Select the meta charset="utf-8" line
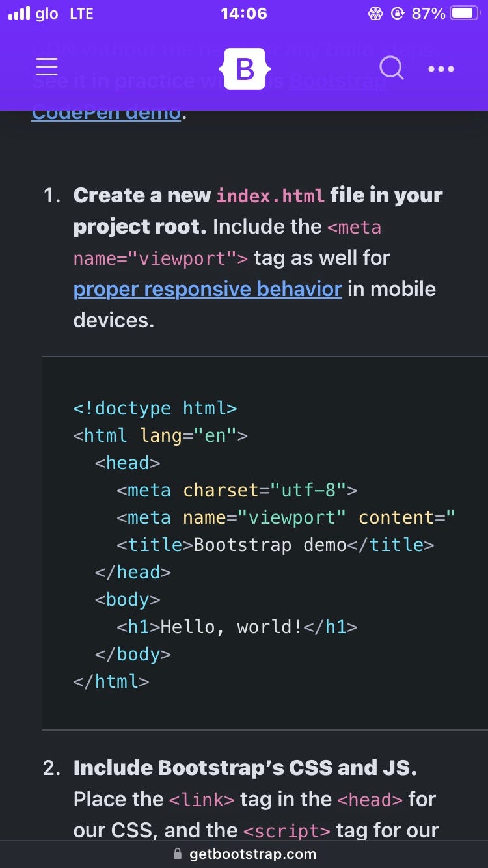 pos(237,490)
